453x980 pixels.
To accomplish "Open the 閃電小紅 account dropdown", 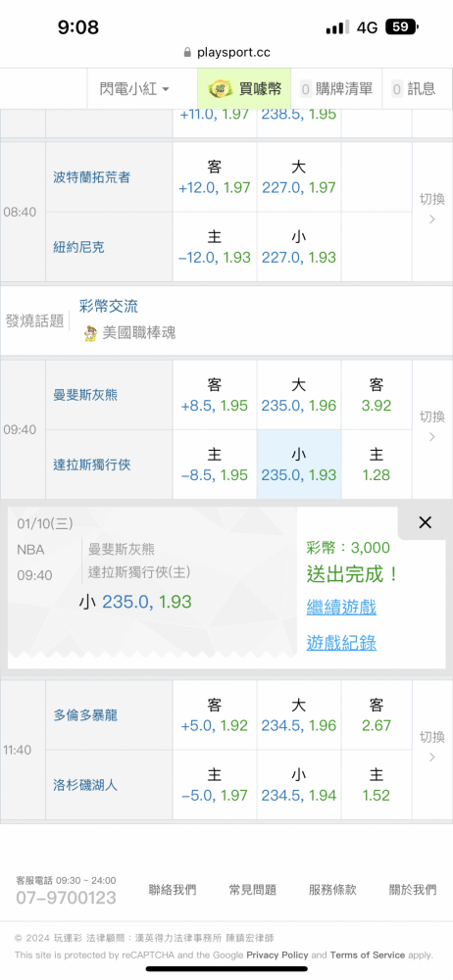I will [134, 89].
